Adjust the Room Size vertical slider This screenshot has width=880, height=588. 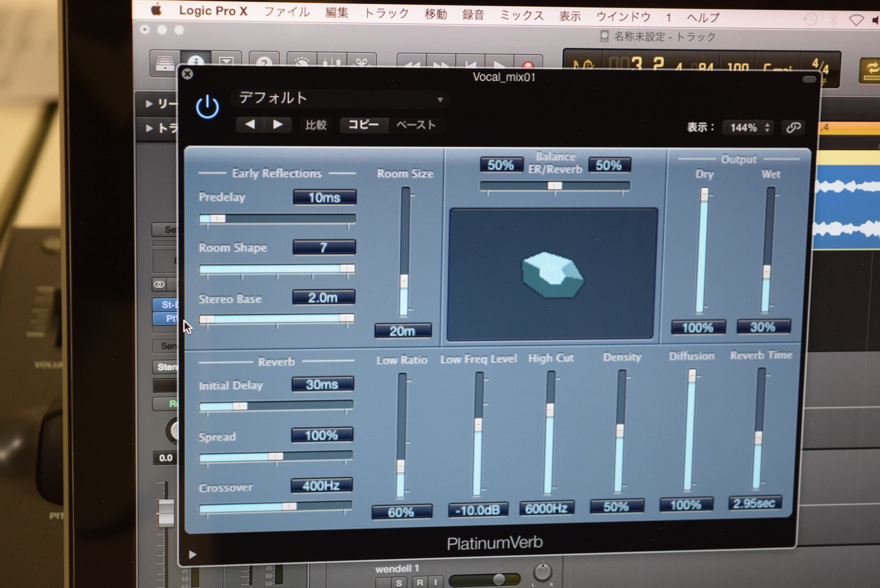[404, 251]
